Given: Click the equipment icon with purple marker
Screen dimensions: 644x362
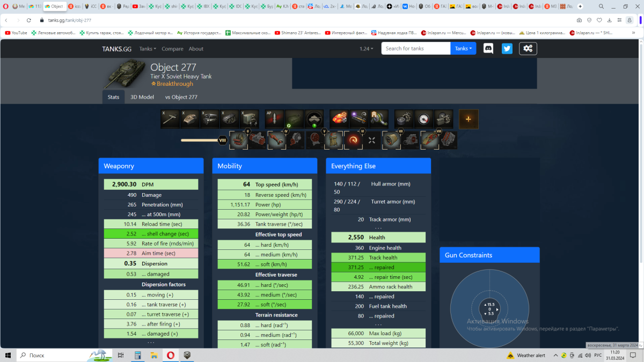Looking at the screenshot, I should pos(359,119).
